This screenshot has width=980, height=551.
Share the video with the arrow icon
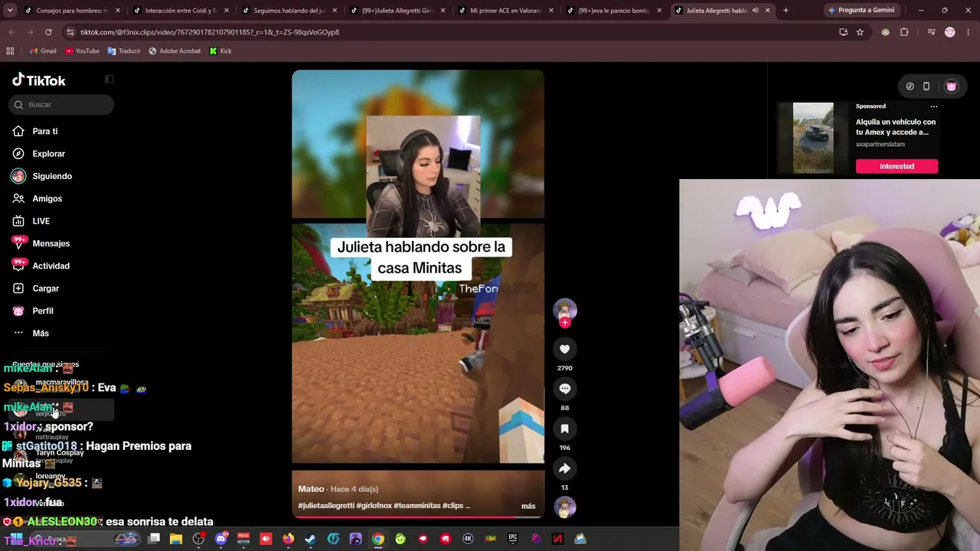[565, 468]
